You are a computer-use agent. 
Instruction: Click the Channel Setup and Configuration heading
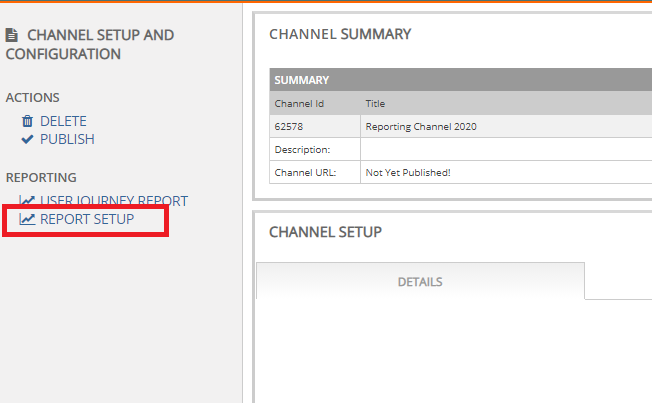click(x=90, y=45)
